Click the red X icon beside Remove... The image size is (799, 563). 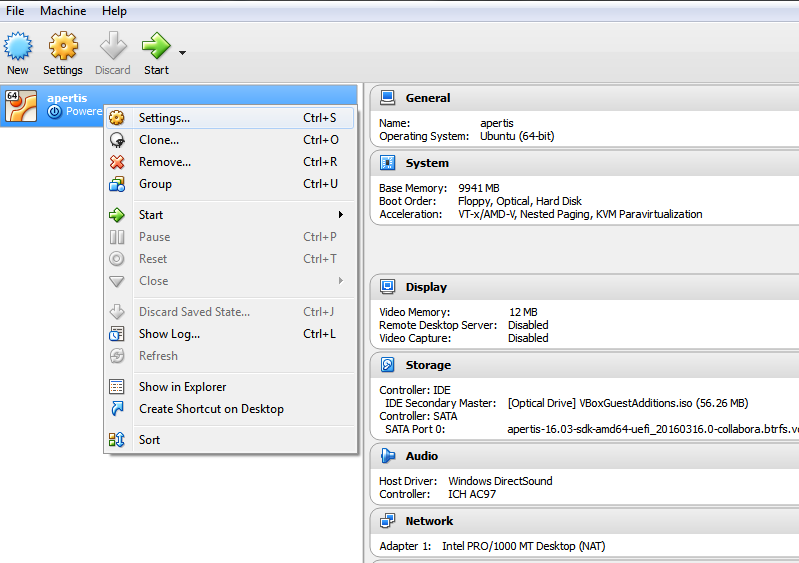pos(117,162)
